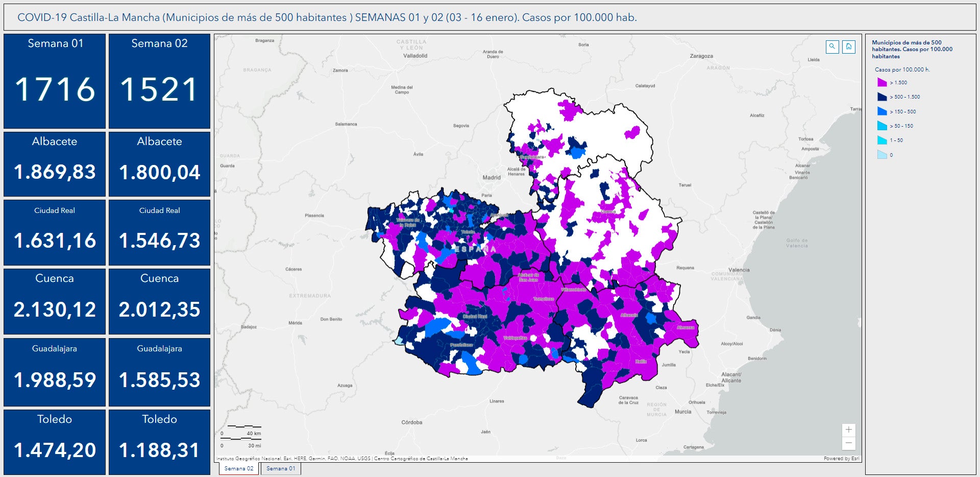
Task: Click the 1 - 50 cyan legend swatch
Action: [x=882, y=140]
